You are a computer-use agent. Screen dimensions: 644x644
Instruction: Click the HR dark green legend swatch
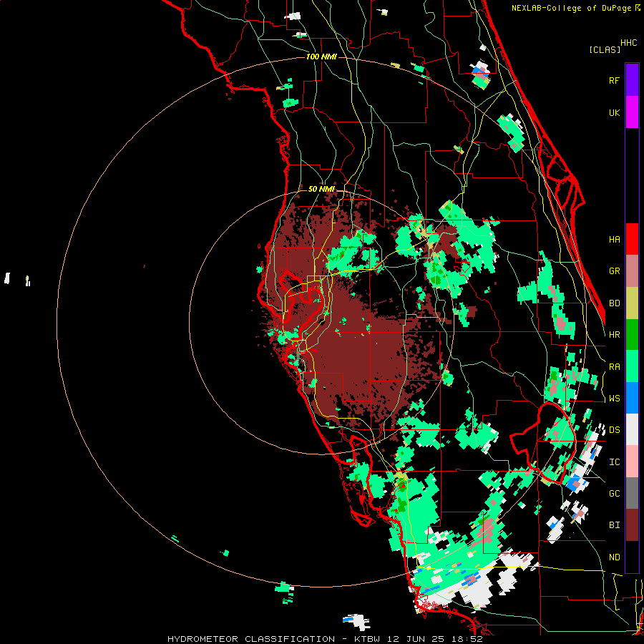pos(632,335)
